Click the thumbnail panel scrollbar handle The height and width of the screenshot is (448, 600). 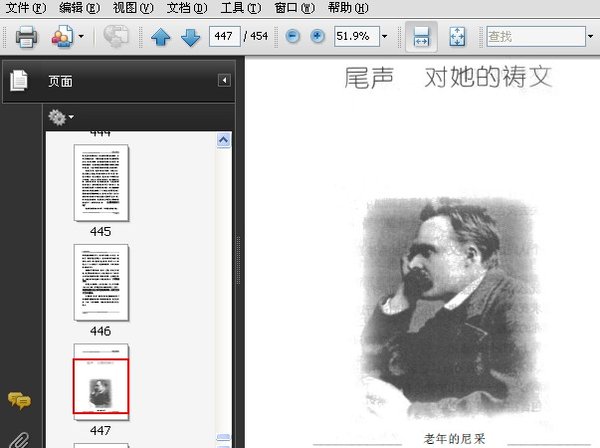coord(223,437)
